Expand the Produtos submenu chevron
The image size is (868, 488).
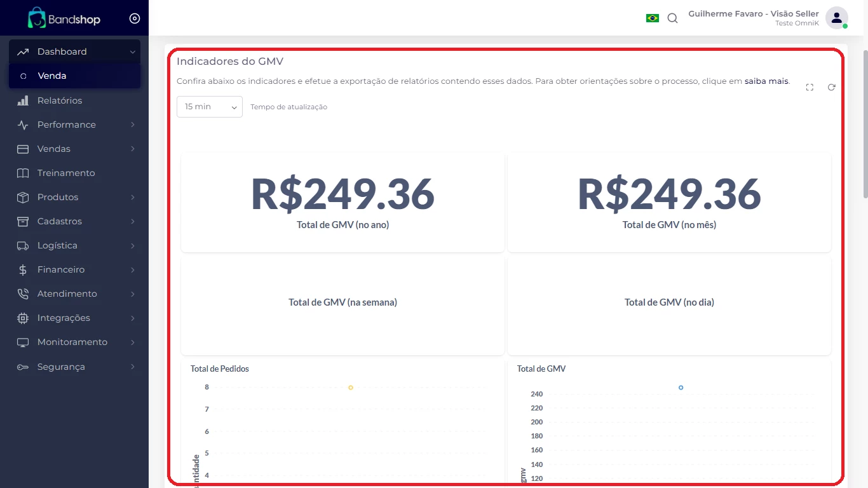click(132, 197)
